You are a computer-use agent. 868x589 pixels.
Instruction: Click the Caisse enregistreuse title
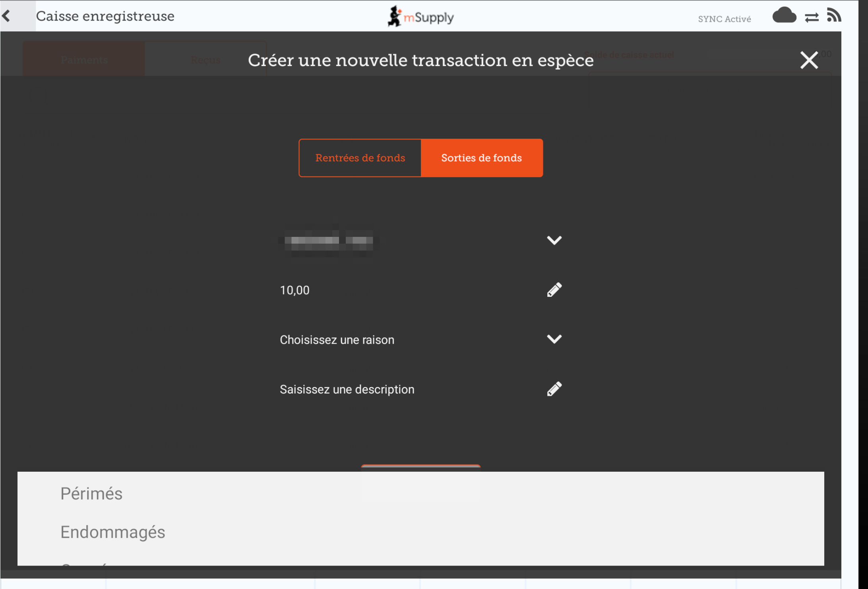click(105, 16)
